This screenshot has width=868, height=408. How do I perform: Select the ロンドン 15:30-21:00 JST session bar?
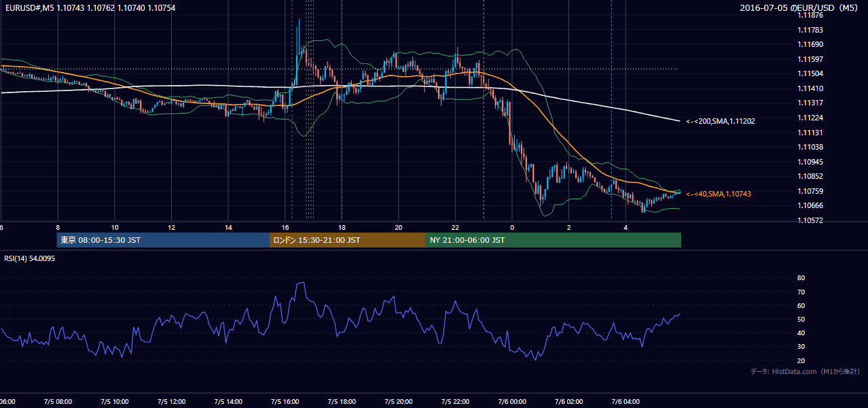coord(348,240)
